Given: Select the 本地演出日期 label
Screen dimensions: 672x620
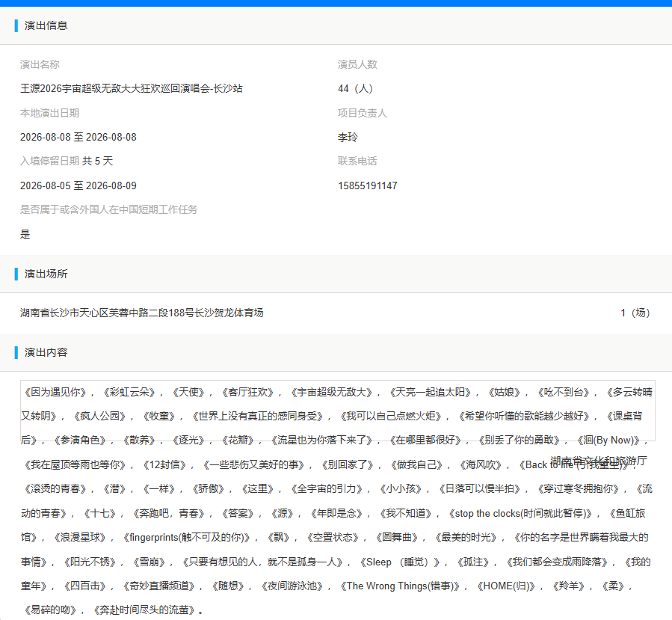Looking at the screenshot, I should 50,113.
